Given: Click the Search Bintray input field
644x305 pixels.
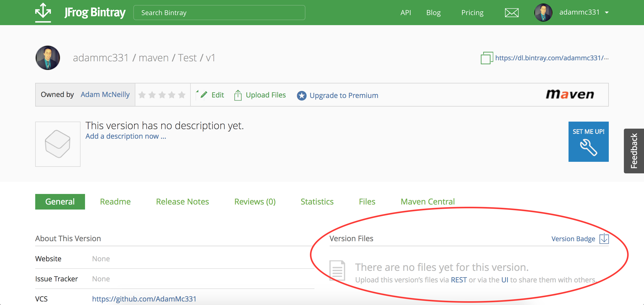Looking at the screenshot, I should (x=219, y=13).
